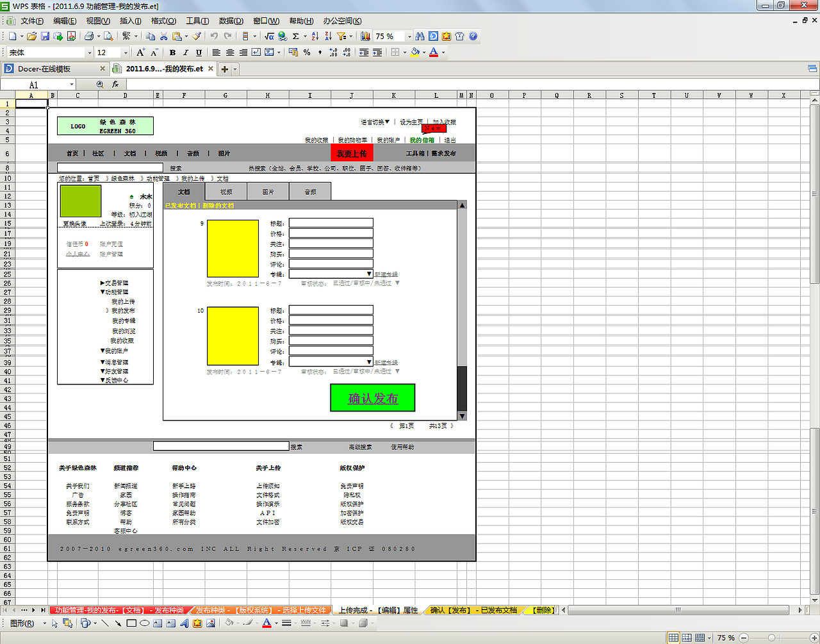Click the Percent style icon
Screen dimensions: 820x644
click(x=307, y=53)
